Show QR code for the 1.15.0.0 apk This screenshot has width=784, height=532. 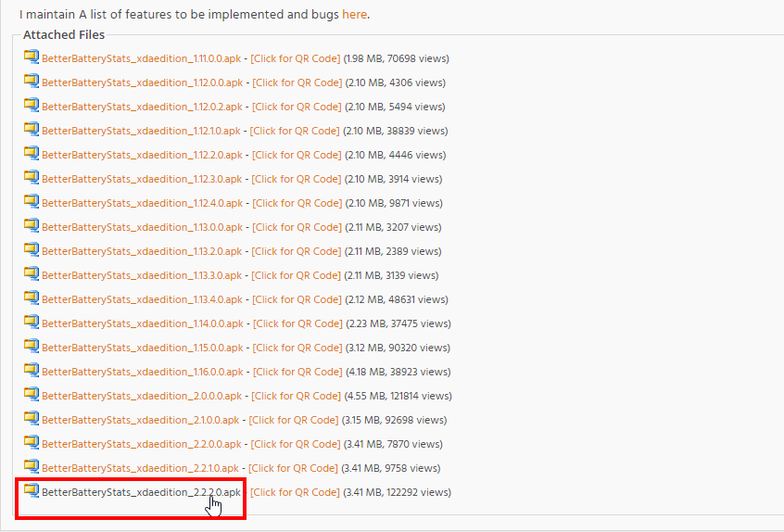(297, 348)
